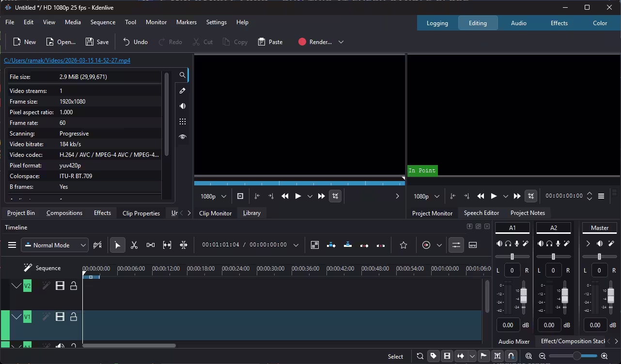
Task: Click the Save toolbar button
Action: tap(97, 42)
